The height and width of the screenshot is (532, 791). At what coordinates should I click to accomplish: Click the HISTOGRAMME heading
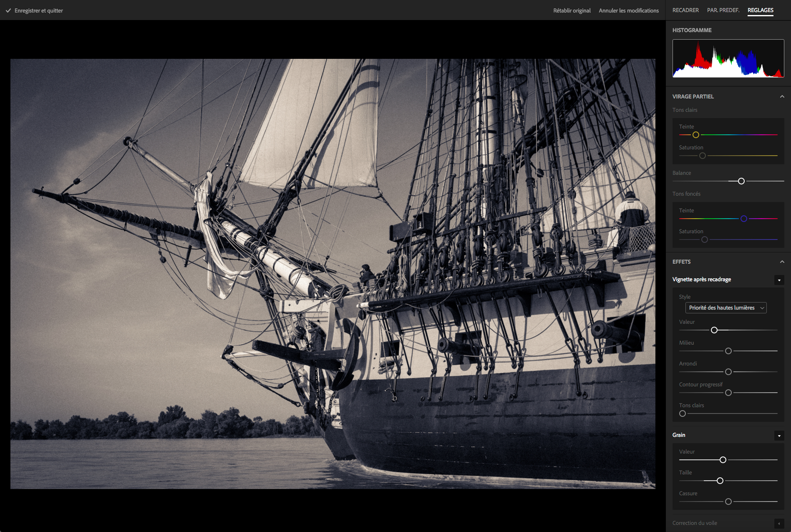[x=692, y=30]
